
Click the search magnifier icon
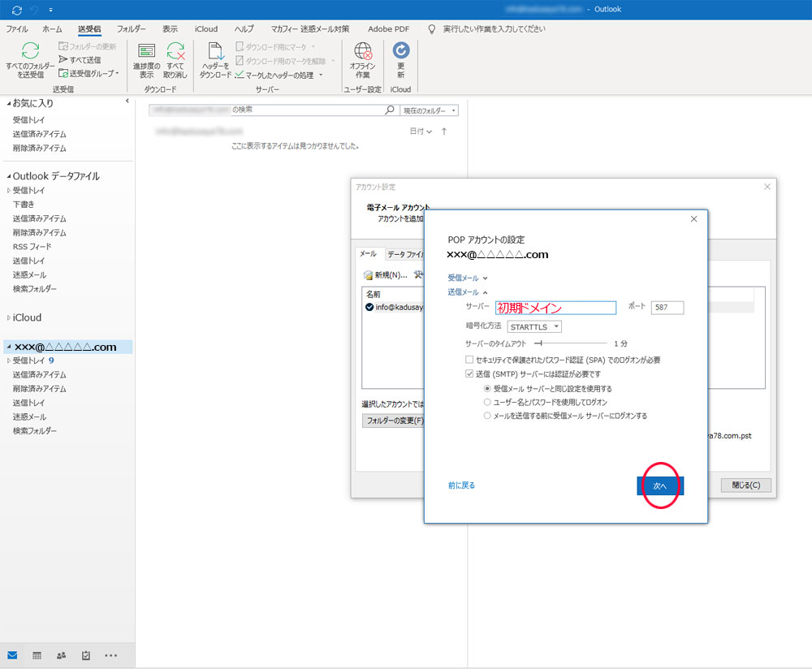(390, 110)
